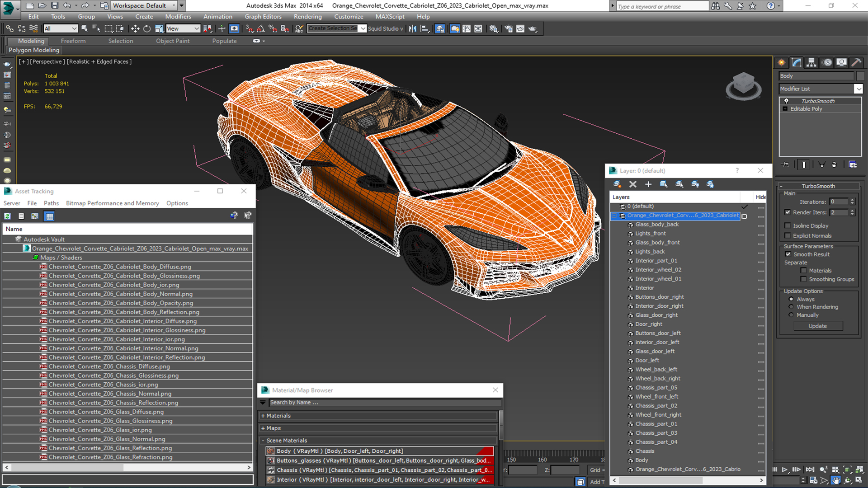Collapse the TurboSmooth rollout
This screenshot has height=488, width=868.
click(x=781, y=186)
